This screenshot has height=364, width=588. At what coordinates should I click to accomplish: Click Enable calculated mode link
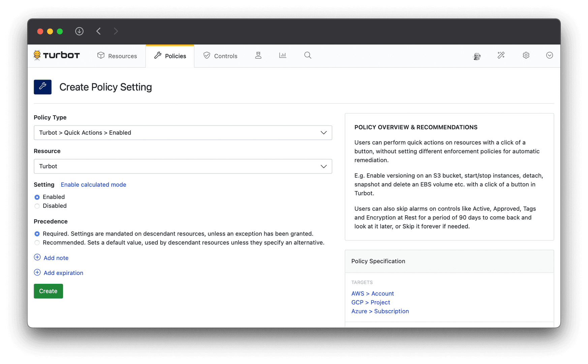click(x=93, y=185)
